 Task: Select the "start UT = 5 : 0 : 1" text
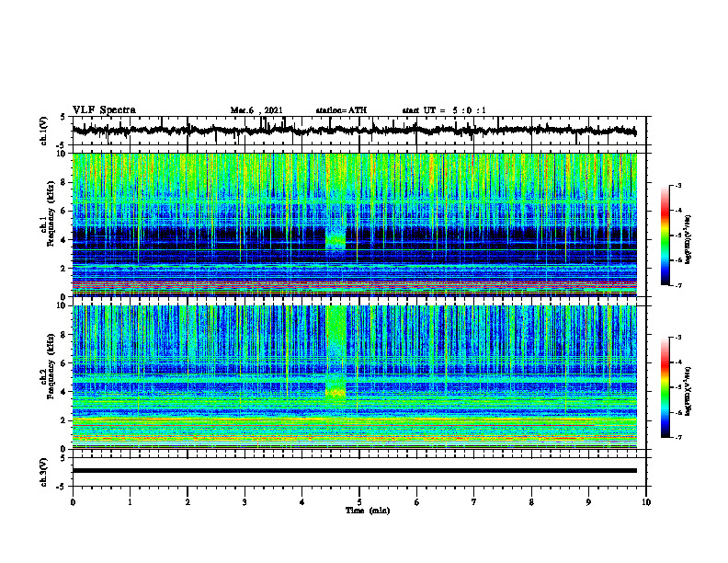(444, 110)
